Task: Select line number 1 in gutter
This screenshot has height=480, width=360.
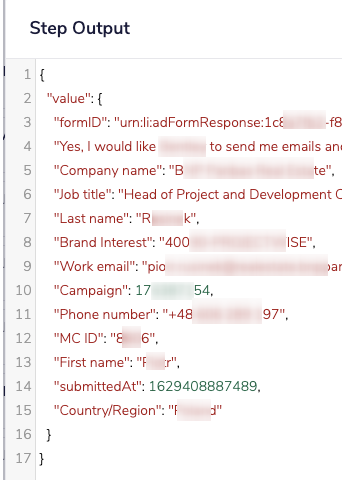Action: pyautogui.click(x=27, y=74)
